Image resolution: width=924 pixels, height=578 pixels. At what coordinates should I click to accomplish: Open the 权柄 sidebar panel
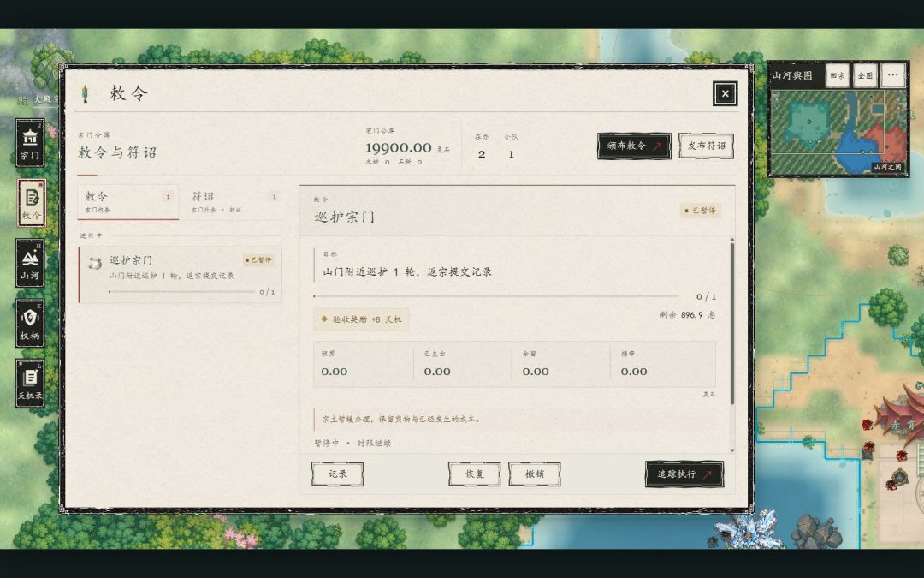click(29, 323)
